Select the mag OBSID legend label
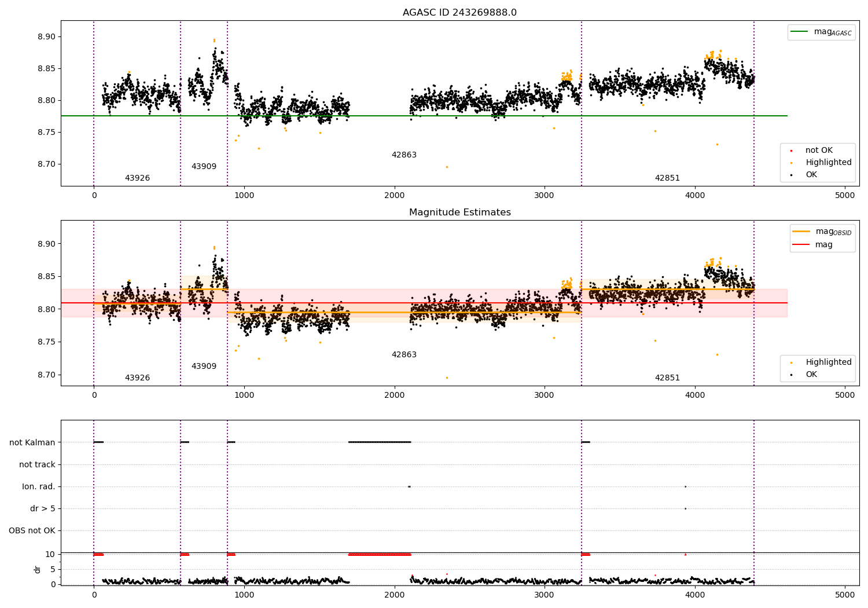The image size is (868, 608). (x=833, y=232)
